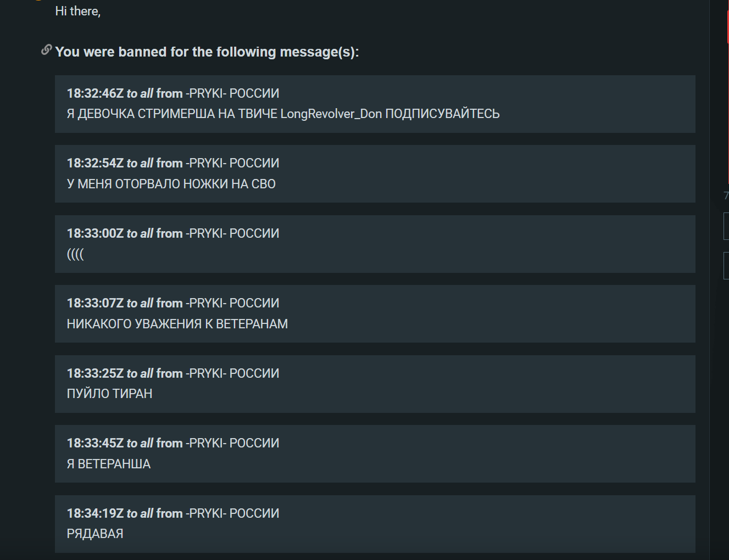Click the upper outlined box in right sidebar
This screenshot has height=560, width=729.
click(x=726, y=226)
